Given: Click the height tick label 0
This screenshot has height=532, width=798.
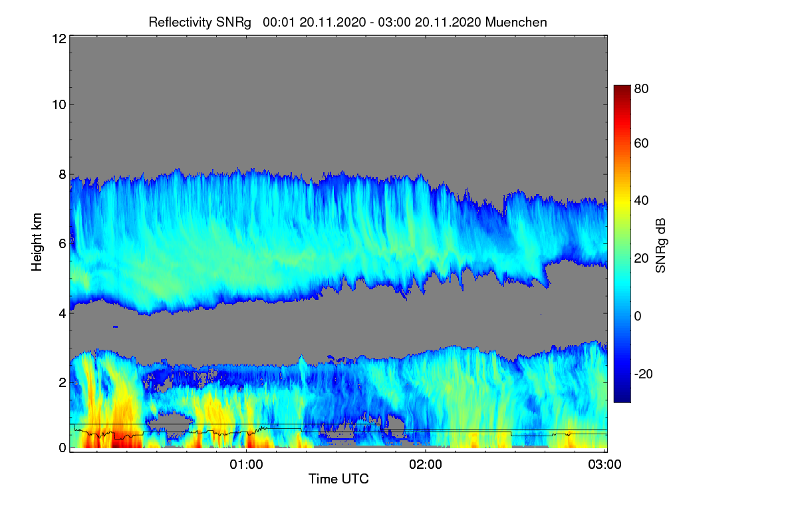Looking at the screenshot, I should click(62, 448).
